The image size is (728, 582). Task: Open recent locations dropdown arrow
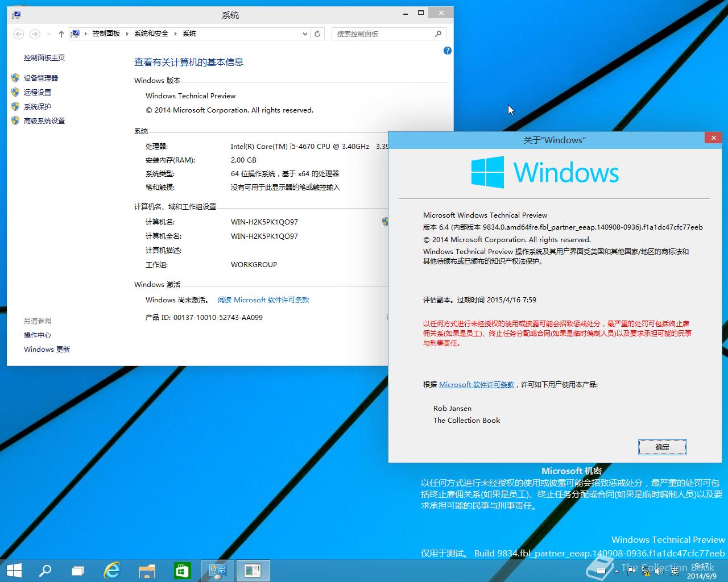[48, 34]
